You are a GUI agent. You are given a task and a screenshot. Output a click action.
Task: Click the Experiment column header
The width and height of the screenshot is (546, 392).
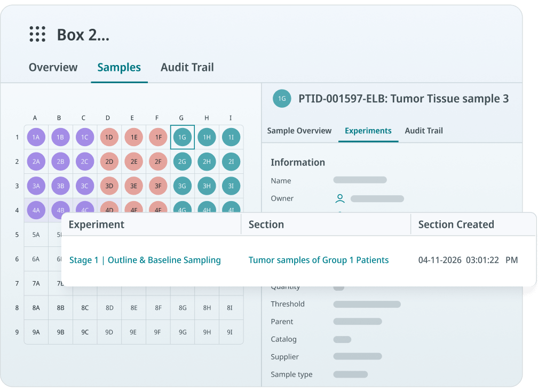(97, 225)
